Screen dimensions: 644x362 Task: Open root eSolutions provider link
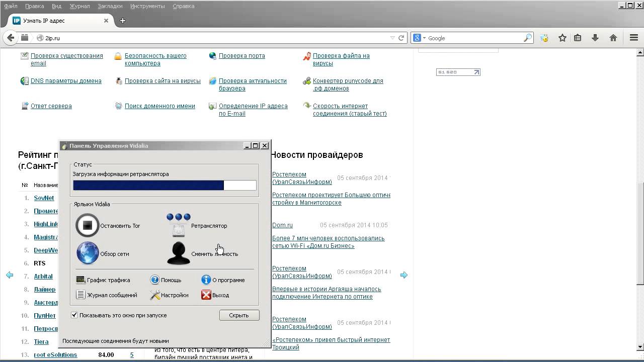tap(55, 355)
